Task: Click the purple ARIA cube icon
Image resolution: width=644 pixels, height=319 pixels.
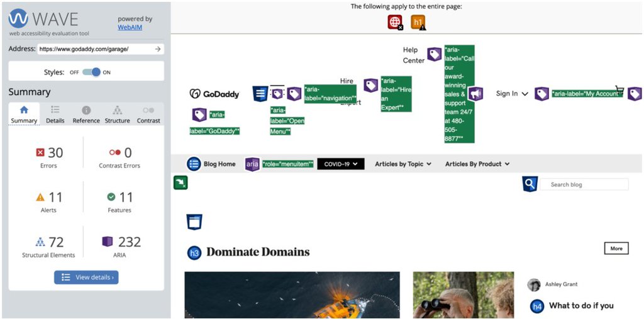Action: (107, 242)
